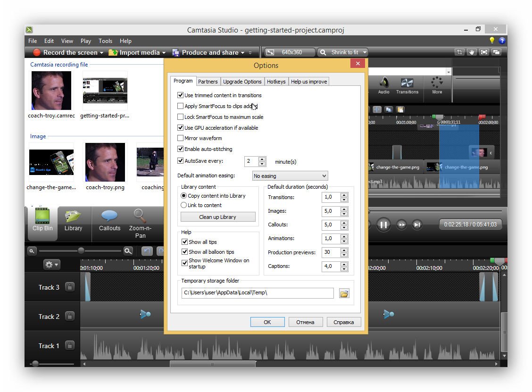Click the Record the screen red icon
532x392 pixels.
coord(37,52)
